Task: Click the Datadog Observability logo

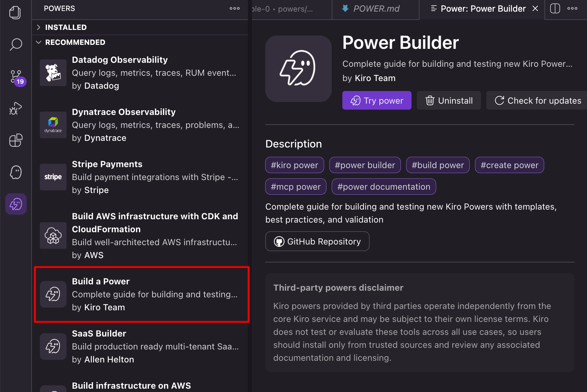Action: click(x=53, y=73)
